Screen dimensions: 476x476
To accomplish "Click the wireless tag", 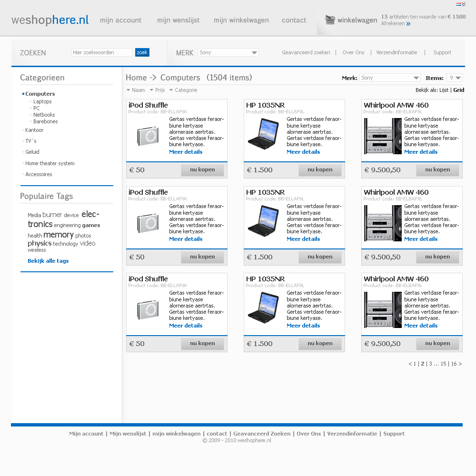I will click(37, 250).
